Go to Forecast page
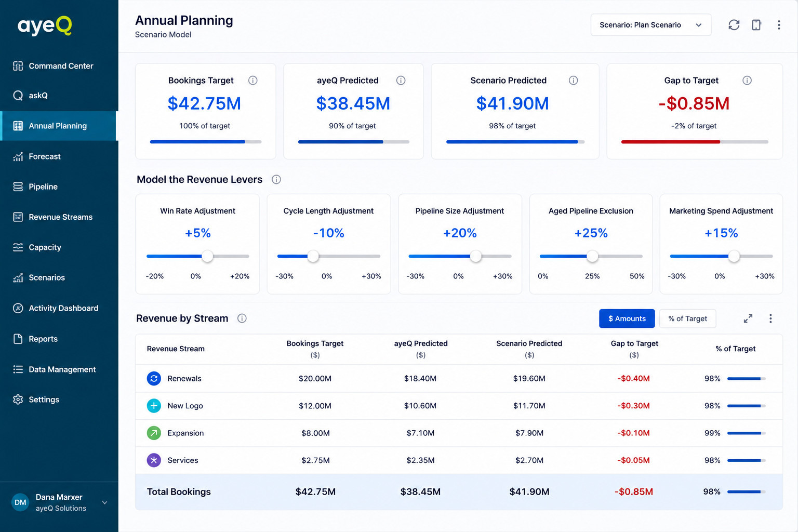 [x=59, y=156]
